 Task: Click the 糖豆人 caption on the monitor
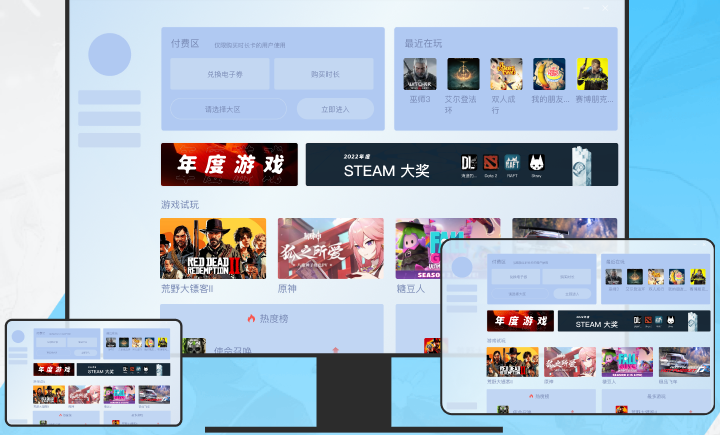tap(411, 289)
